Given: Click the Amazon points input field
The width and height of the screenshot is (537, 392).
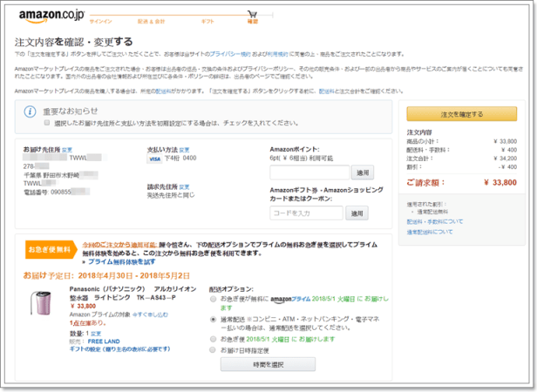Looking at the screenshot, I should pos(309,172).
